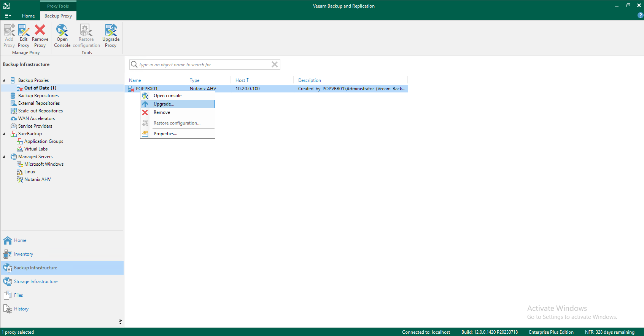
Task: Click the Files document icon
Action: [8, 295]
